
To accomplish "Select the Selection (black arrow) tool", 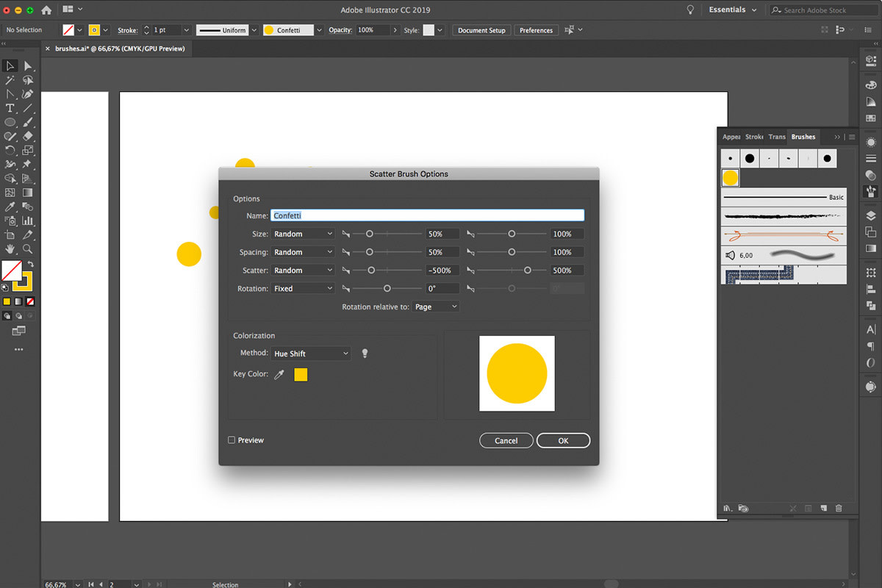I will tap(10, 66).
